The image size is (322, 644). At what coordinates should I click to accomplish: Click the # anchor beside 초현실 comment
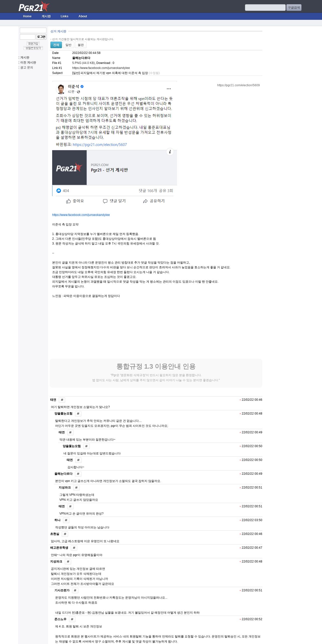(x=65, y=534)
